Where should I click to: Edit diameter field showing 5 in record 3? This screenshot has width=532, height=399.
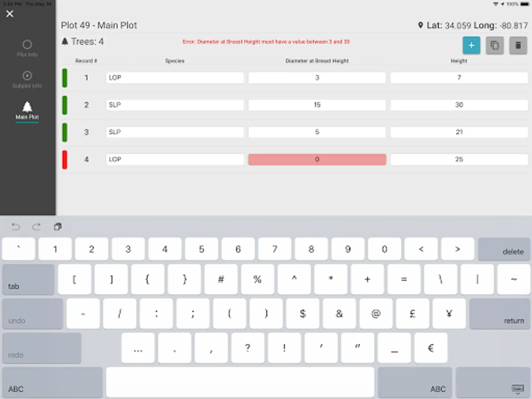[317, 132]
